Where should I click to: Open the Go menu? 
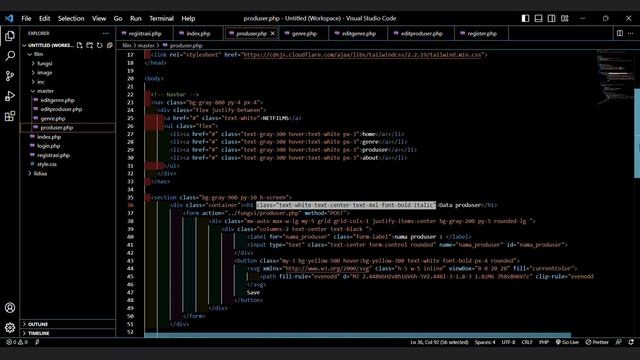pyautogui.click(x=118, y=18)
